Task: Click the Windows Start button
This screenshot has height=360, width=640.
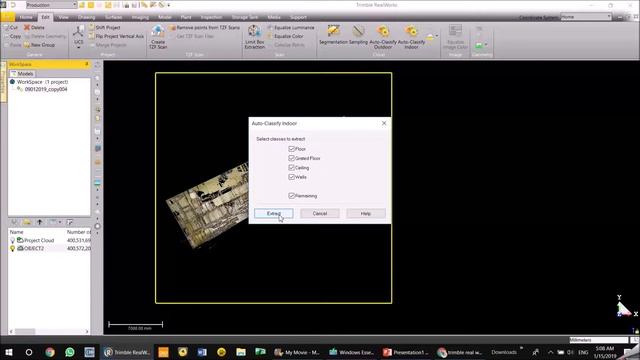Action: (x=9, y=352)
